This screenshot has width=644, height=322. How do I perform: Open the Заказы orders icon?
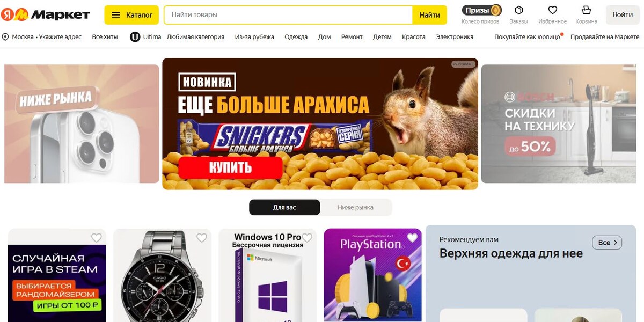pyautogui.click(x=518, y=10)
